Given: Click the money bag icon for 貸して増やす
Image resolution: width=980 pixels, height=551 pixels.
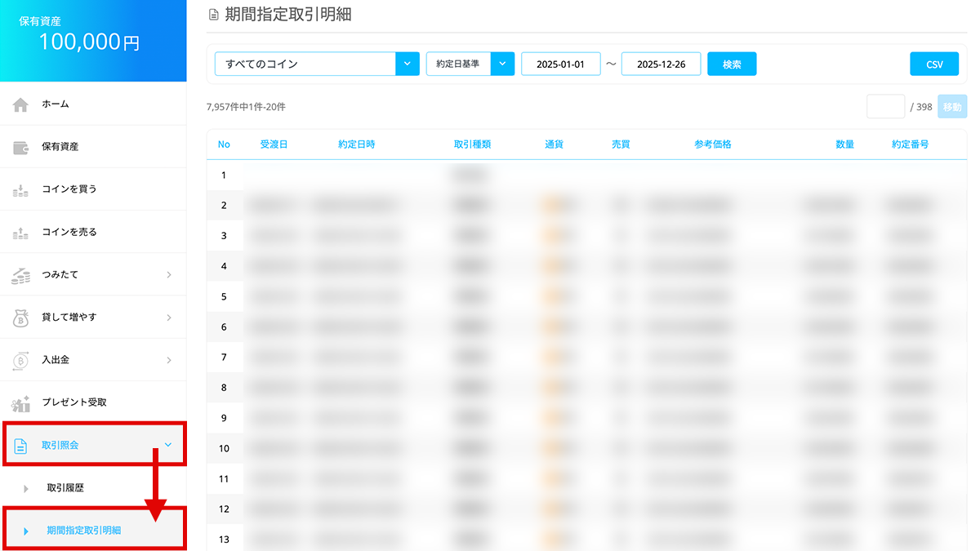Looking at the screenshot, I should pyautogui.click(x=20, y=318).
